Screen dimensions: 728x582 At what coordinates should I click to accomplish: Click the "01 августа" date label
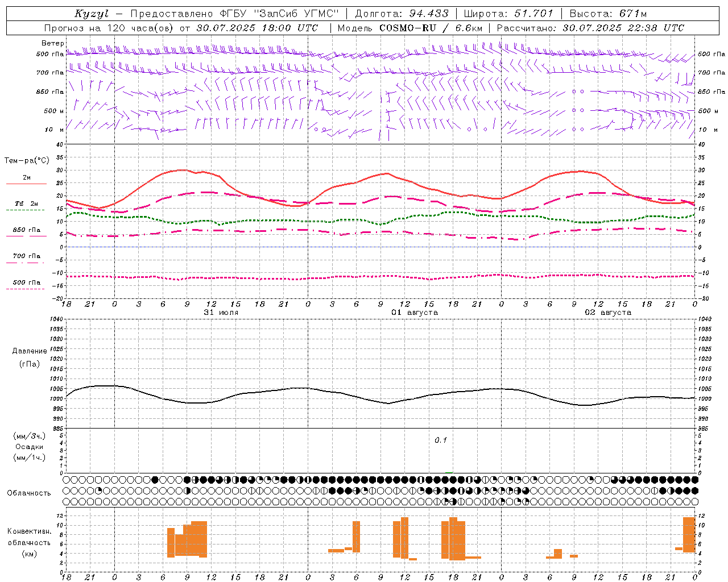pyautogui.click(x=415, y=313)
